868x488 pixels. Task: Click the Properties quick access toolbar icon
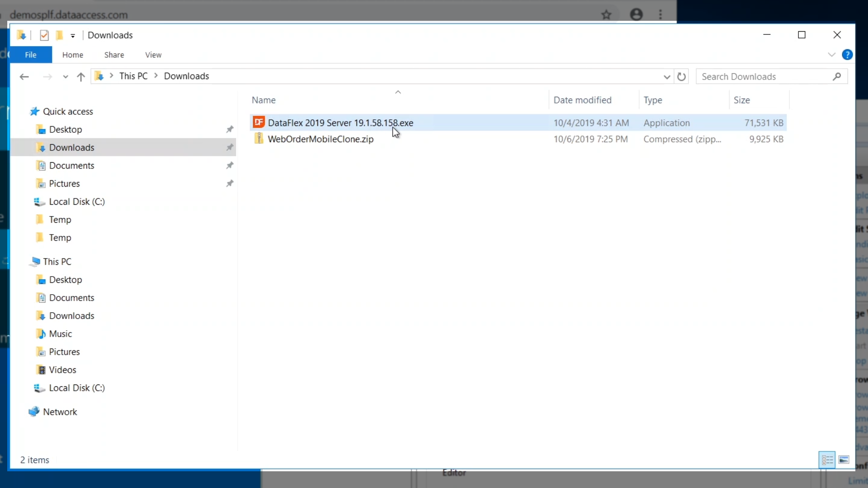pos(44,35)
